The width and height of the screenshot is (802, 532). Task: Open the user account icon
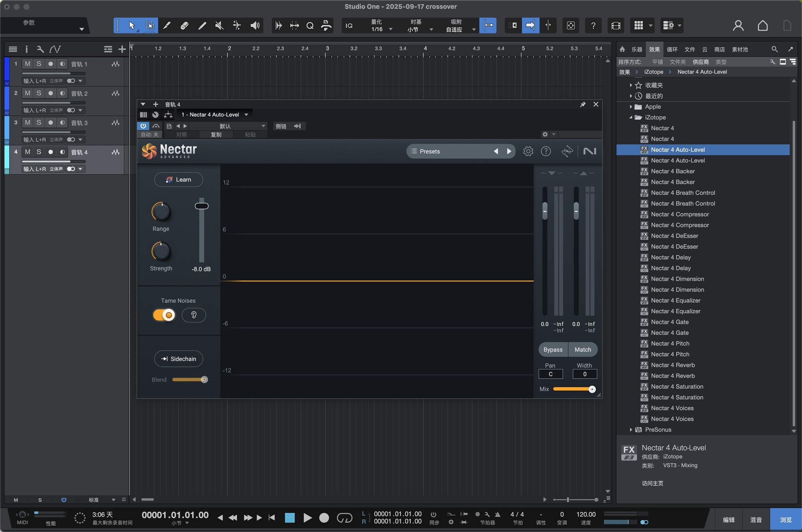tap(738, 26)
